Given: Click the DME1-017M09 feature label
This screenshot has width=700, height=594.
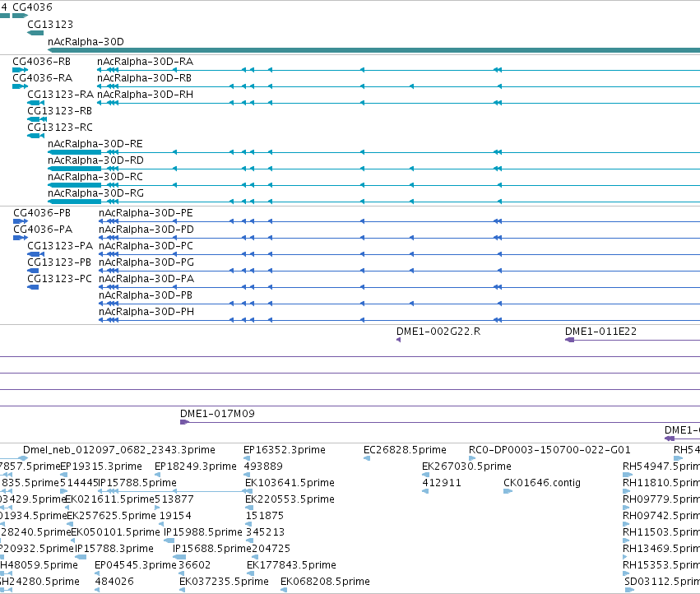Looking at the screenshot, I should (217, 414).
